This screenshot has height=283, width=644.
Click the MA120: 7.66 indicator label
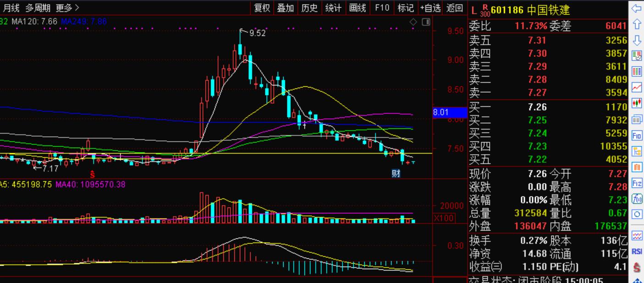pyautogui.click(x=34, y=22)
